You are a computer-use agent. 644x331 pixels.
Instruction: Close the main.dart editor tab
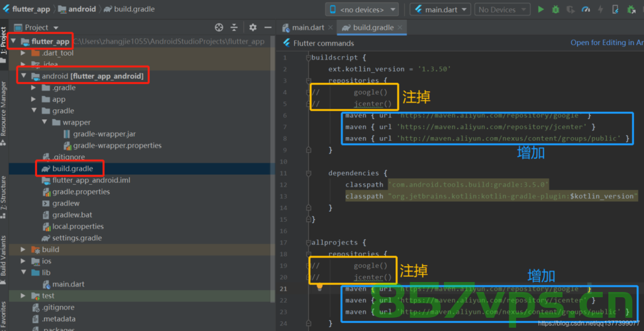point(331,28)
